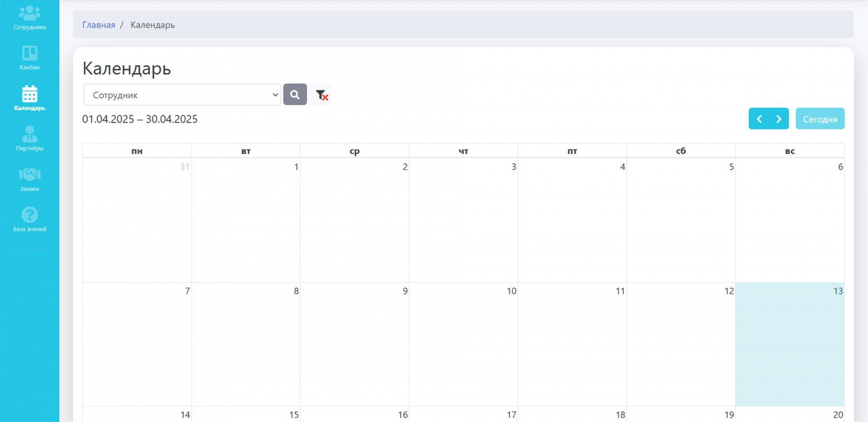Select day 16 in the calendar

(x=355, y=414)
